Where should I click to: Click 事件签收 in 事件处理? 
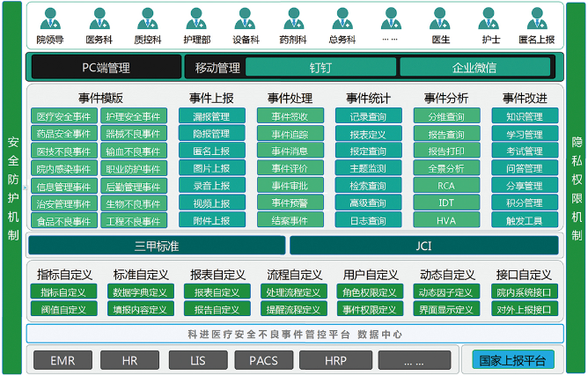click(290, 116)
